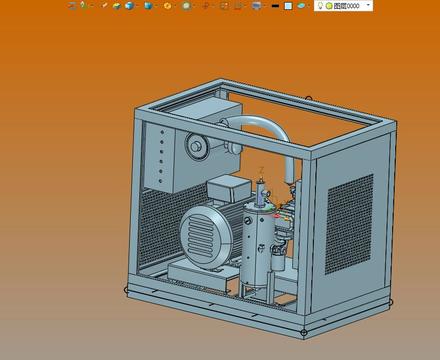Screen dimensions: 440x360
Task: Click the layer 0000 name field
Action: tap(347, 6)
